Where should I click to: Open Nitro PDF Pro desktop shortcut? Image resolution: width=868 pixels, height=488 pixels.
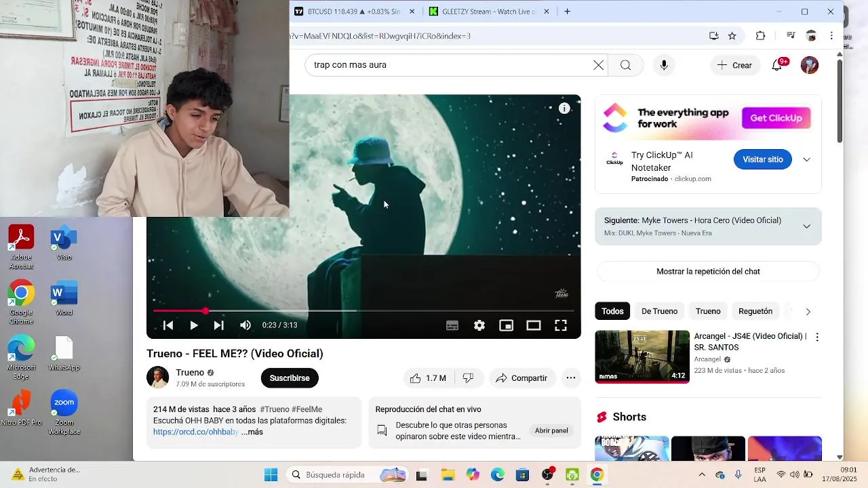point(21,408)
